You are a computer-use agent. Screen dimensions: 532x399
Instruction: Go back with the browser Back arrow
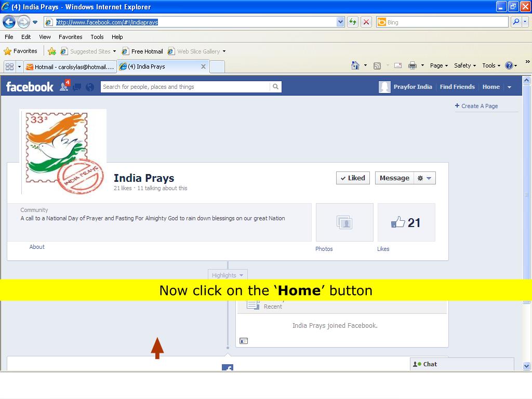coord(9,22)
